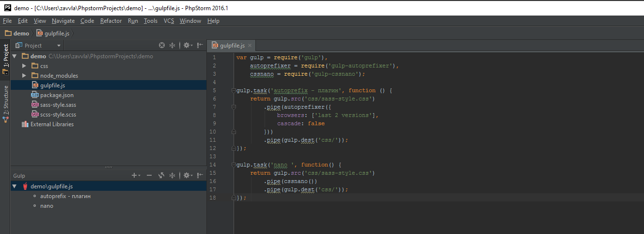Click the JS icon on the gulpfile.js editor tab
The width and height of the screenshot is (644, 234).
(x=215, y=46)
